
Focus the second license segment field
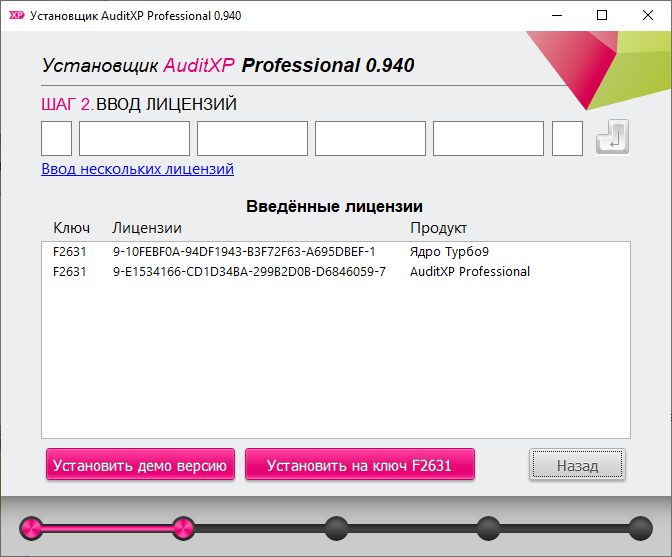click(x=135, y=138)
